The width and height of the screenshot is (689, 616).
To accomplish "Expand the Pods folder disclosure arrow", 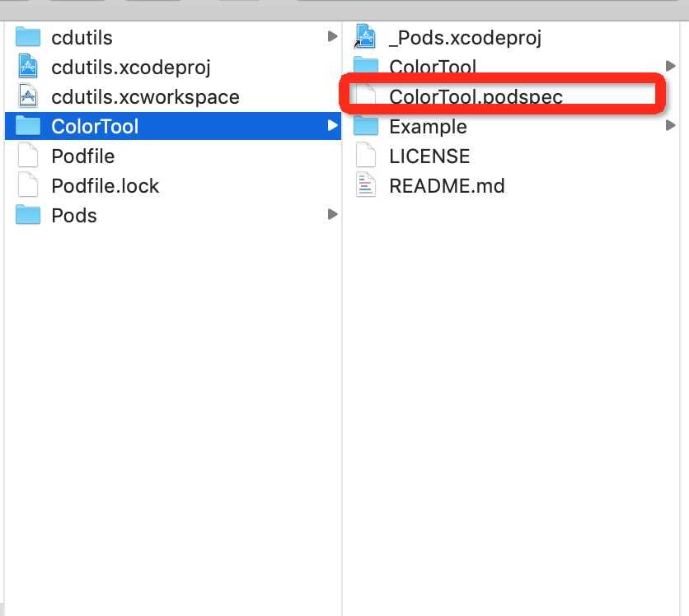I will (x=333, y=214).
